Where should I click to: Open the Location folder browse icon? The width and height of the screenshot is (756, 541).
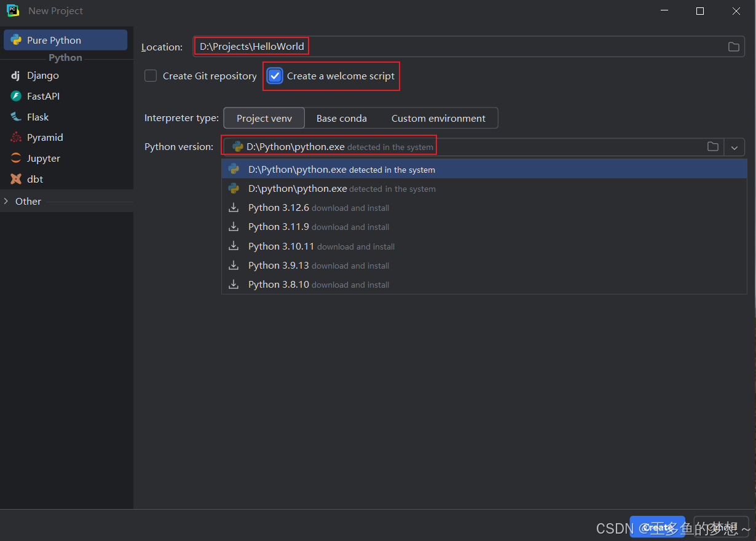point(733,47)
